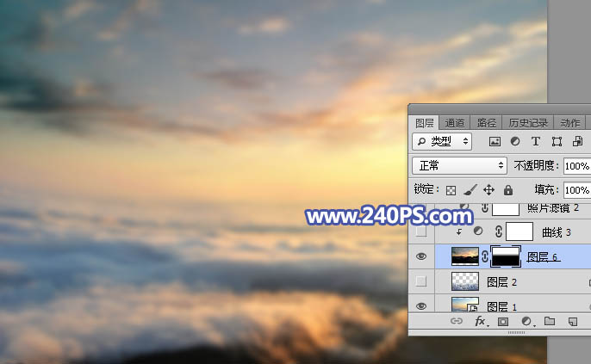Select the 曲线 3 layer mask thumbnail
This screenshot has width=591, height=364.
(x=519, y=231)
